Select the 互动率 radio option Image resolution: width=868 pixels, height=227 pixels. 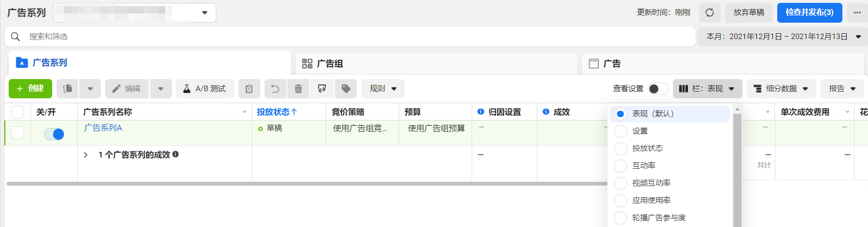click(621, 166)
